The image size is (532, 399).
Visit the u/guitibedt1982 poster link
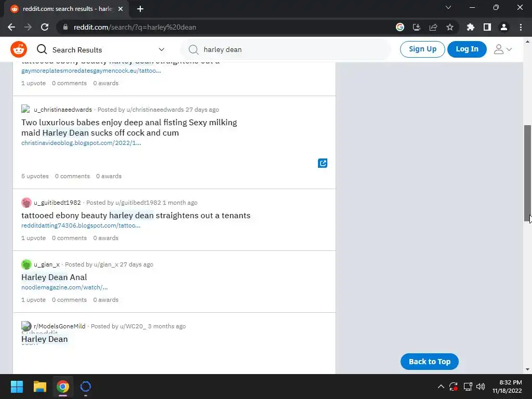138,203
